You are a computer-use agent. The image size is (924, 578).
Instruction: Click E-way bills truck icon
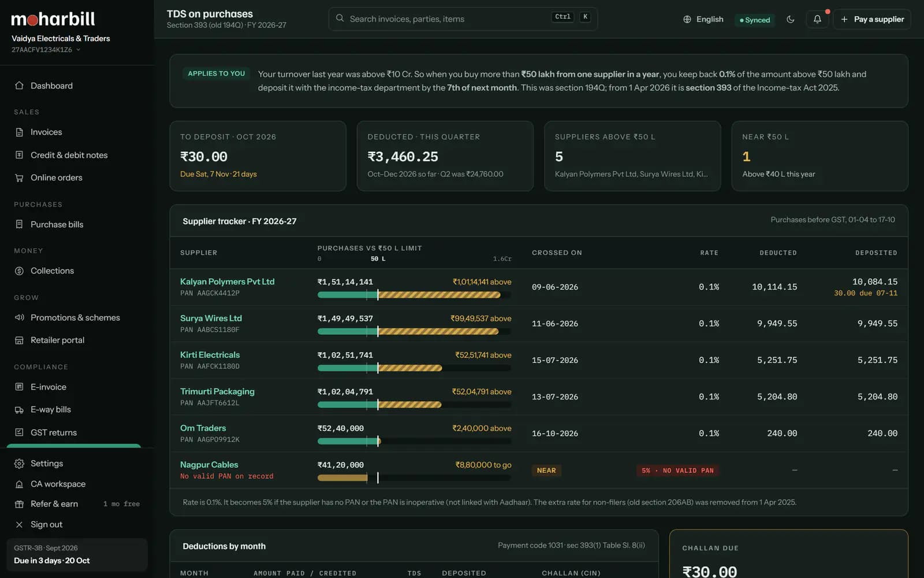(x=19, y=410)
